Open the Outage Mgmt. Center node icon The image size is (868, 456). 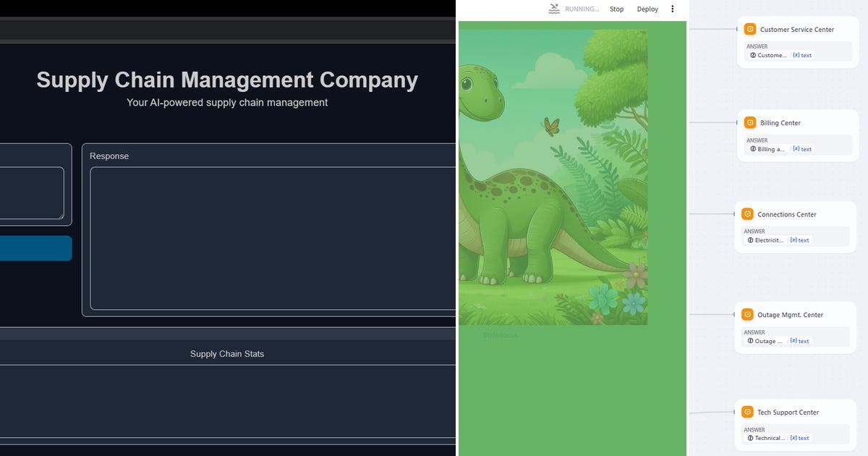[746, 314]
